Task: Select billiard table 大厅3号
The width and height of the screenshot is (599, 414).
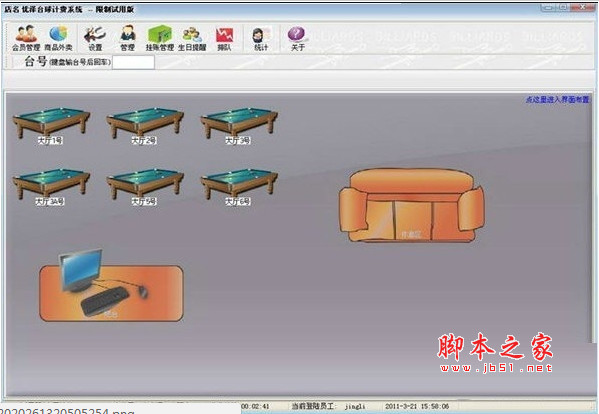Action: point(239,126)
